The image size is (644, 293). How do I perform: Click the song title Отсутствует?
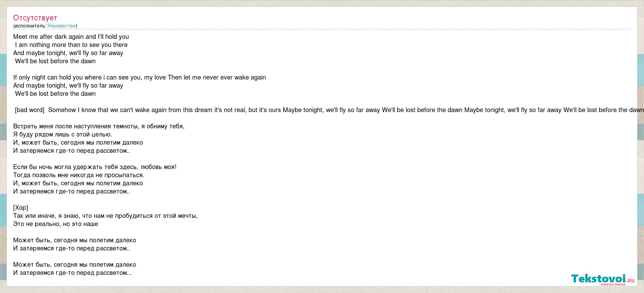click(x=35, y=18)
